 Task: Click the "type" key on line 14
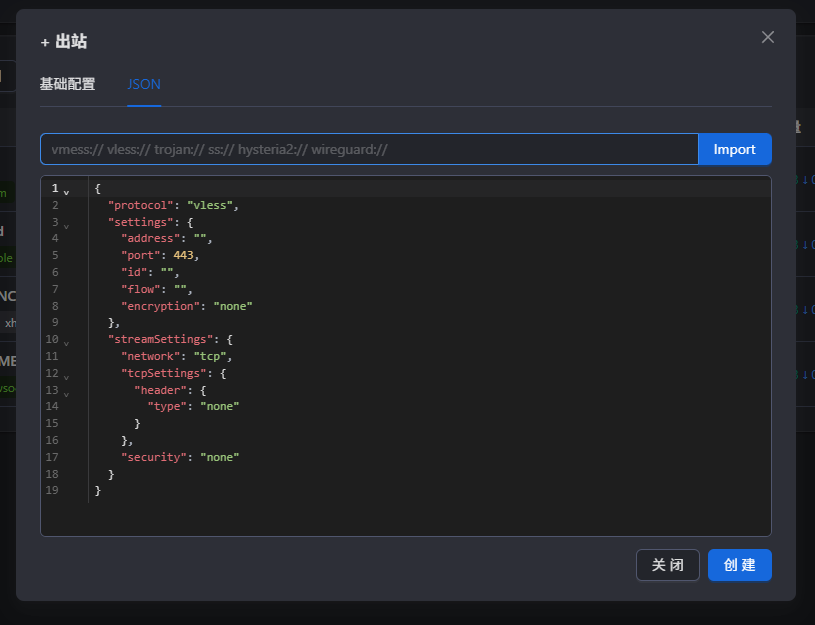167,406
